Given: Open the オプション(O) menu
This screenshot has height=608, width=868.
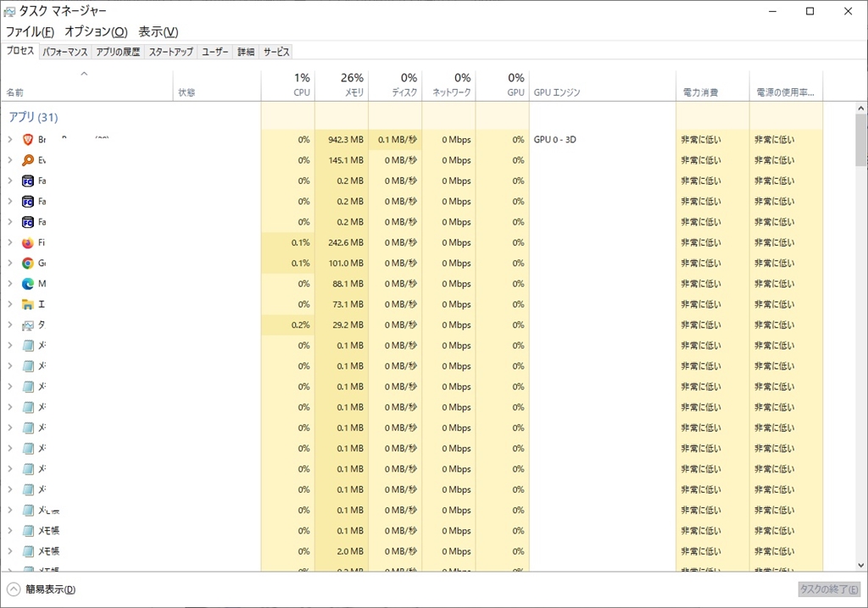Looking at the screenshot, I should point(96,31).
